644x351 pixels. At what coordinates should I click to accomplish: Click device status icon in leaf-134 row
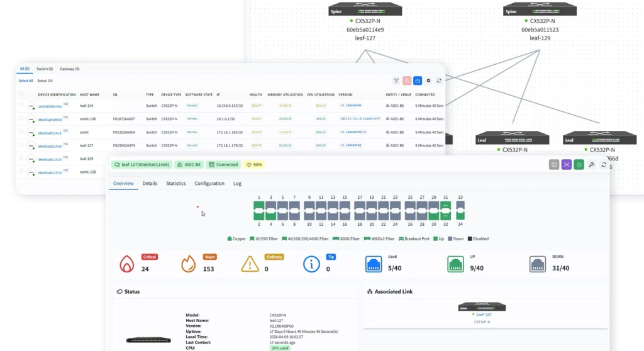pos(31,106)
